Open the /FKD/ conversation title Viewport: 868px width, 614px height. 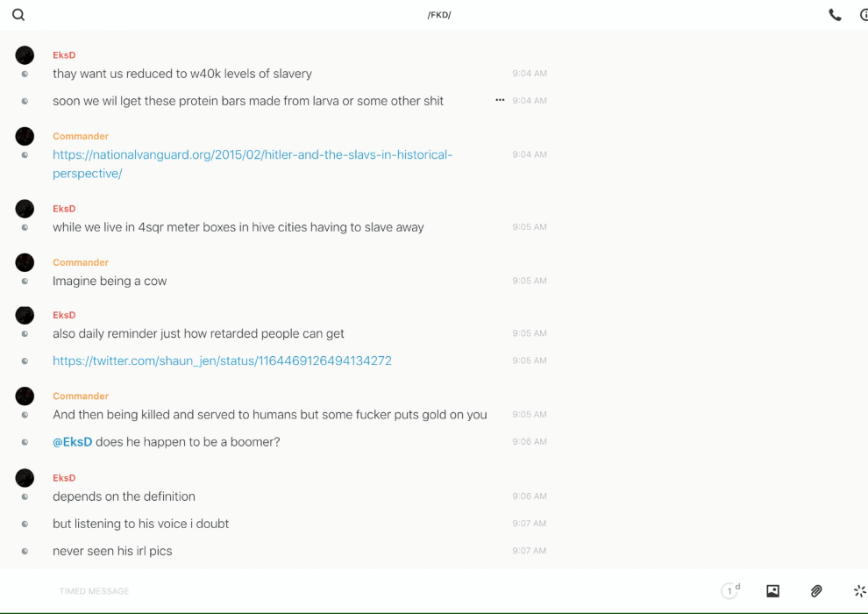coord(439,15)
